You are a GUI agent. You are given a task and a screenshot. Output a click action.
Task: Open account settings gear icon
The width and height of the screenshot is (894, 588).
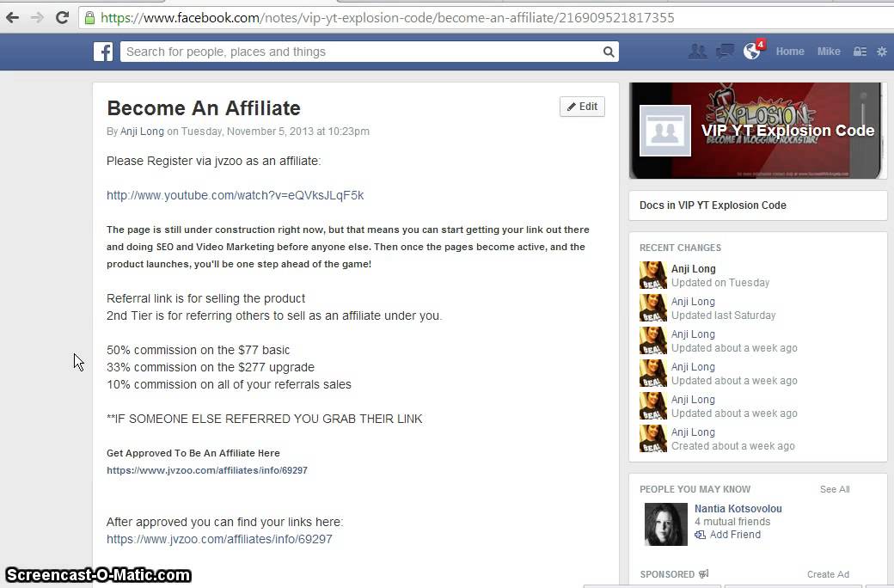(881, 52)
